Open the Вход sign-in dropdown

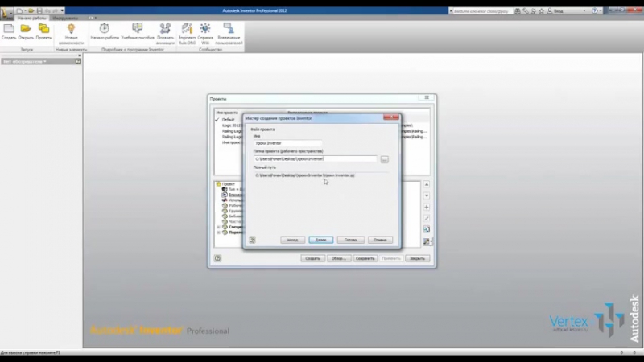click(584, 11)
